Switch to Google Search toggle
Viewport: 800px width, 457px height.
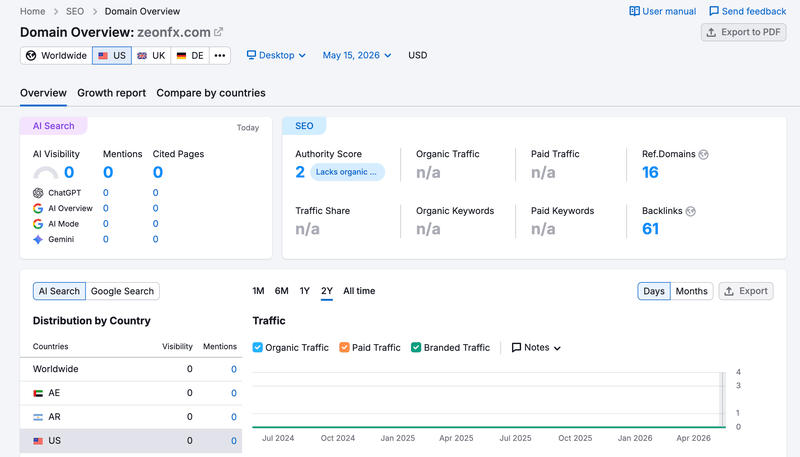point(122,291)
